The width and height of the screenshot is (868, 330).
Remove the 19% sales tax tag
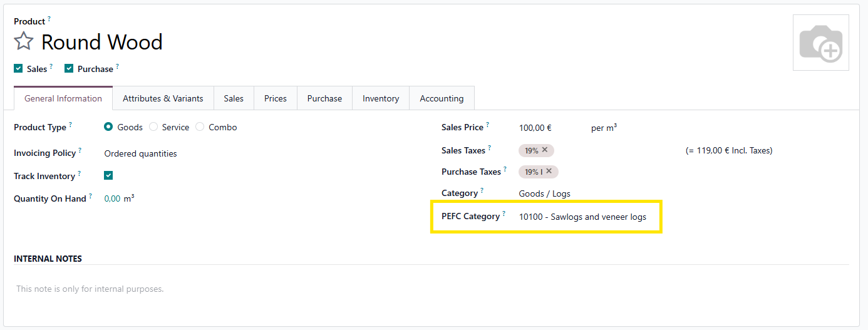pyautogui.click(x=545, y=150)
